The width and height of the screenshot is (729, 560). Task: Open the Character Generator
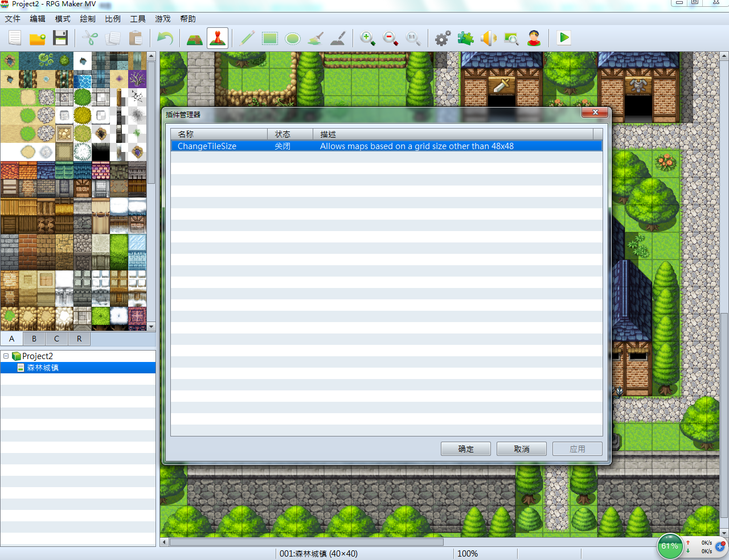coord(534,38)
